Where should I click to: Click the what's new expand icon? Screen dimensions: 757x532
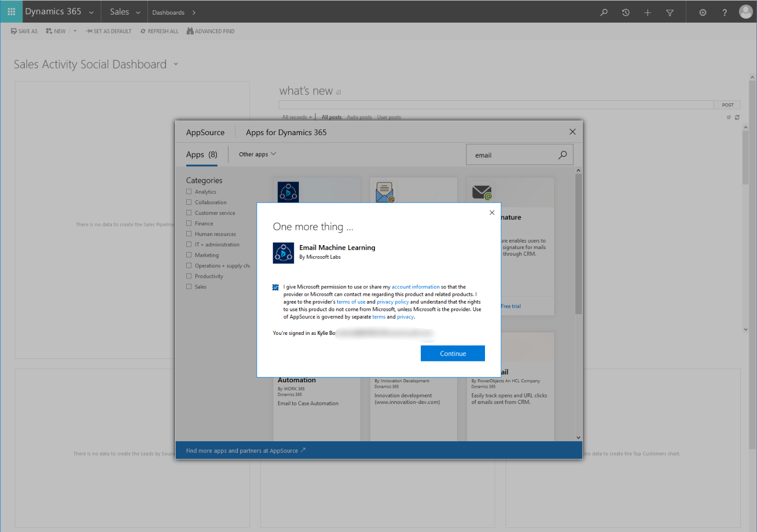tap(338, 92)
